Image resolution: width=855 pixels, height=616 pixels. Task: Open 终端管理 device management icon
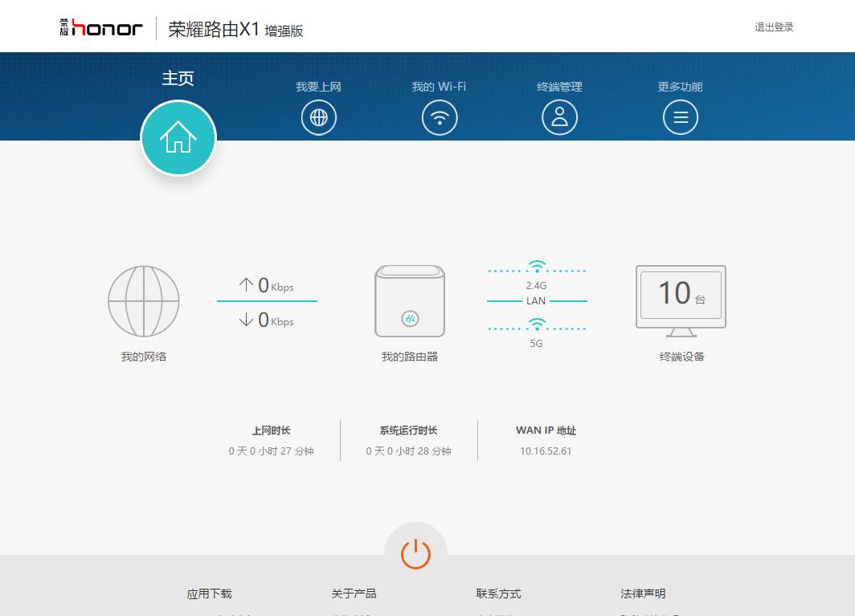(559, 116)
